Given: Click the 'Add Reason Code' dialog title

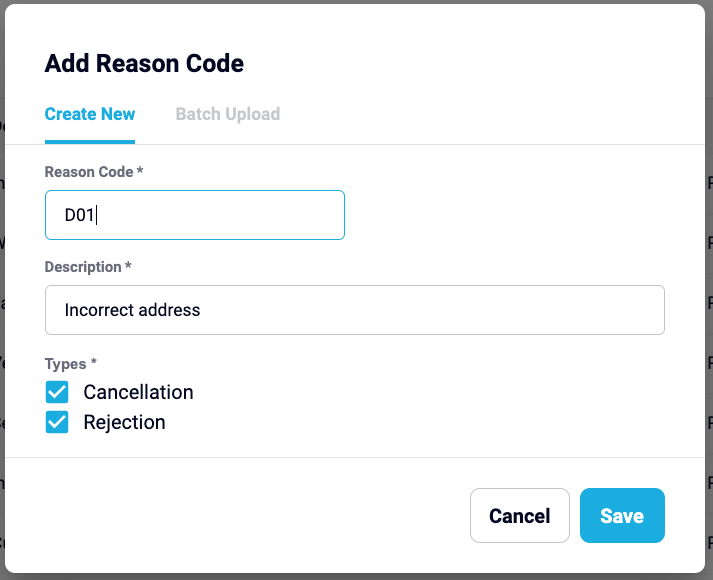Looking at the screenshot, I should 144,64.
